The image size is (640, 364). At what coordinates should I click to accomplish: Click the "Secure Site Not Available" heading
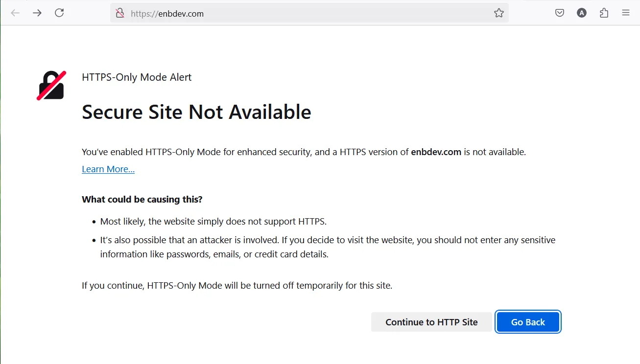pyautogui.click(x=196, y=112)
